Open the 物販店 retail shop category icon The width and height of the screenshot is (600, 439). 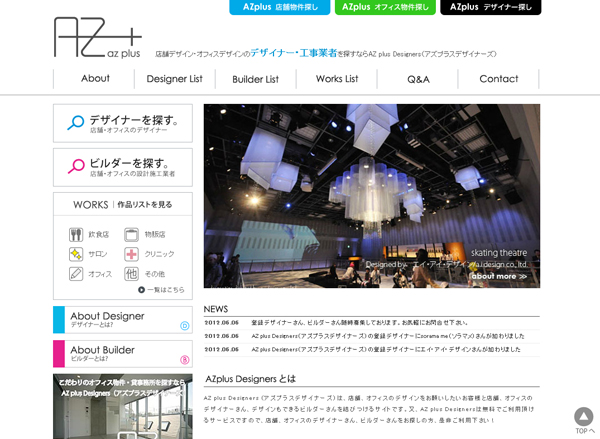(x=131, y=235)
